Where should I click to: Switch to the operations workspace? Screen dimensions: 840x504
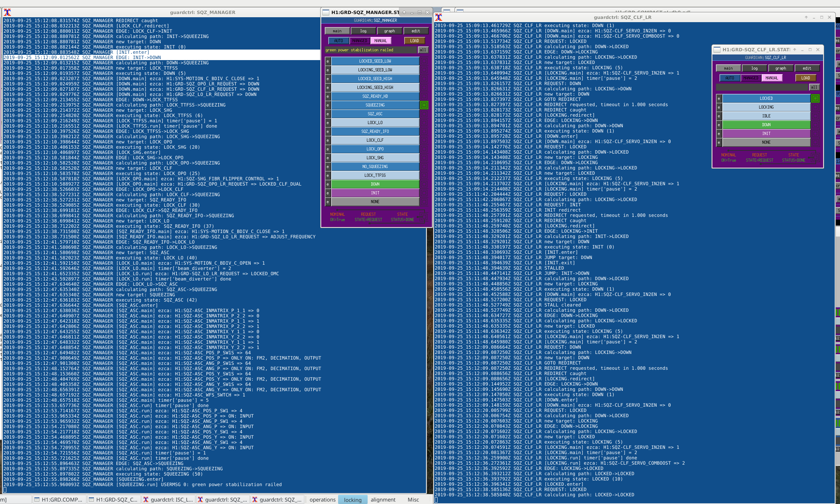(322, 499)
